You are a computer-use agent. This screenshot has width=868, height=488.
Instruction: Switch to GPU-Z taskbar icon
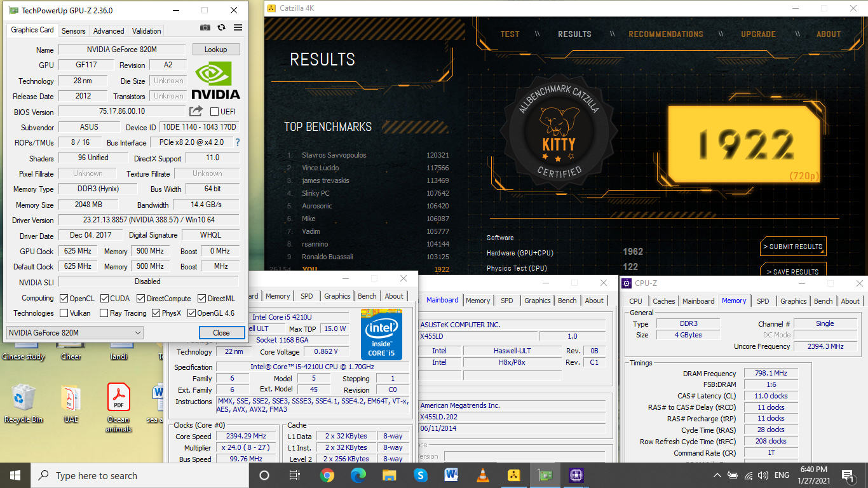click(x=545, y=475)
